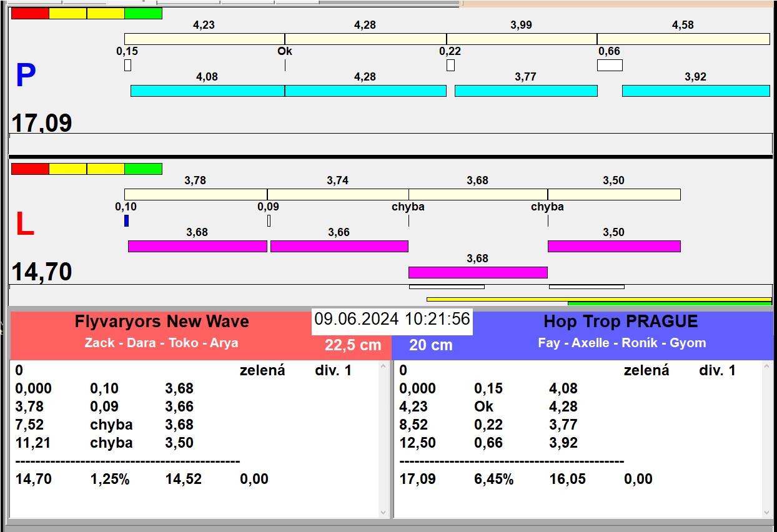Select the magenta 3,50 run bar
777x532 pixels.
click(x=613, y=246)
